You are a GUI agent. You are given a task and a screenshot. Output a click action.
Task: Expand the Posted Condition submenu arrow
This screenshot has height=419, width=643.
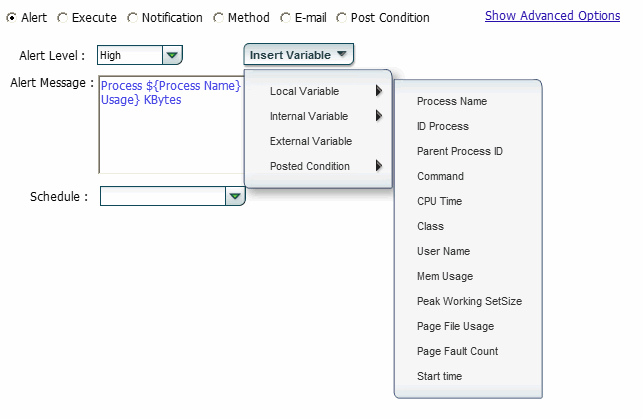379,166
